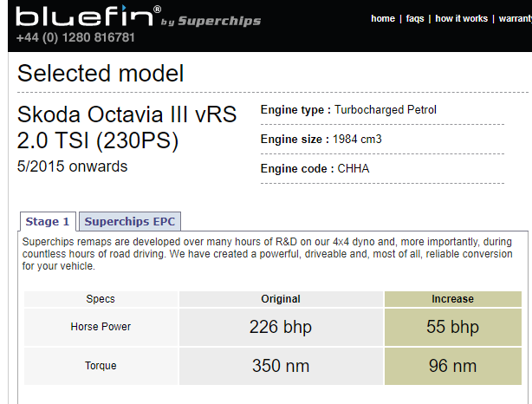Click the 96 nm increase value
Image resolution: width=532 pixels, height=404 pixels.
click(x=453, y=366)
